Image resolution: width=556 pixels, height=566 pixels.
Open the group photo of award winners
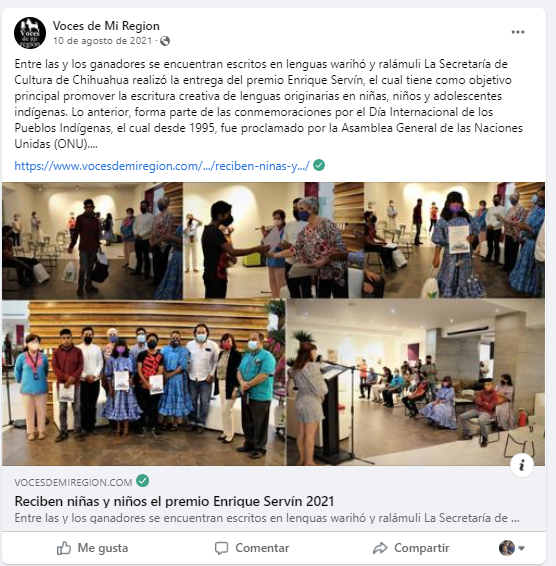coord(144,383)
